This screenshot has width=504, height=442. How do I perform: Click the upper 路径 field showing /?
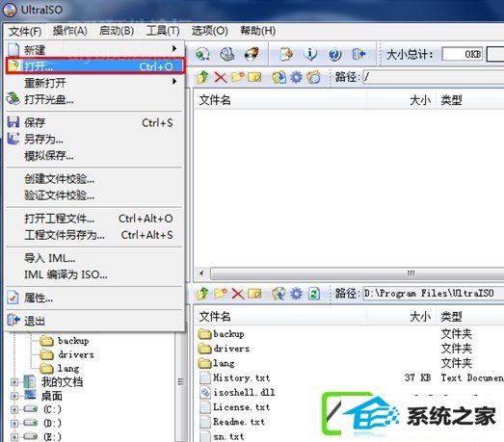pos(434,77)
